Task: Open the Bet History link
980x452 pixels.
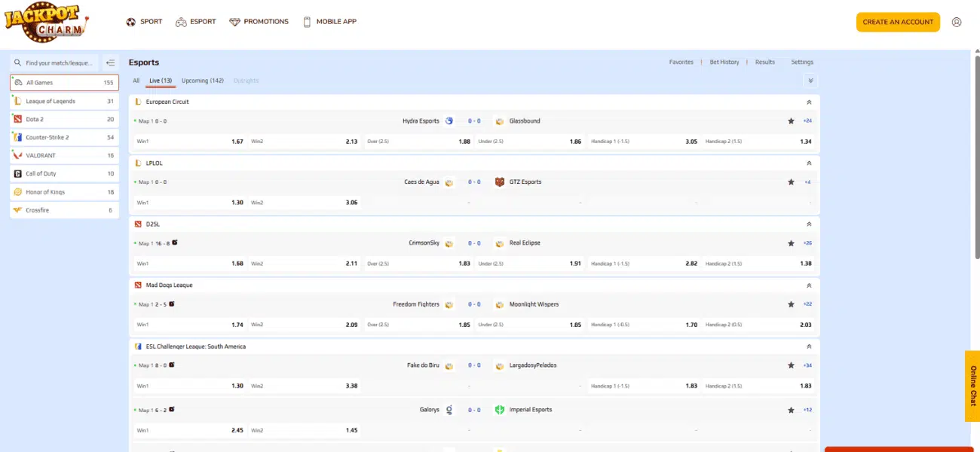Action: [724, 62]
